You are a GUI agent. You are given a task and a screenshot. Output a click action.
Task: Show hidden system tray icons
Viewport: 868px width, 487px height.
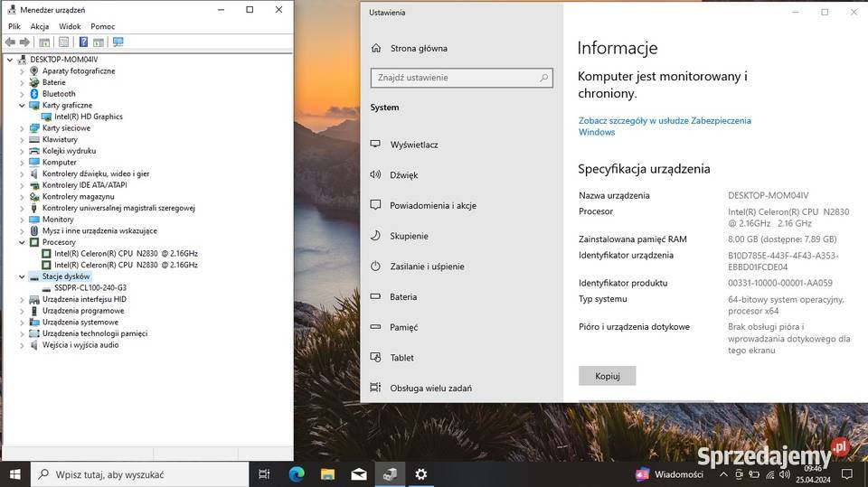point(723,474)
